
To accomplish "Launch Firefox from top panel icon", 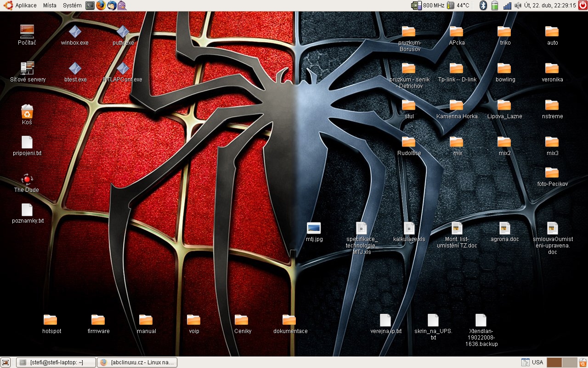I will click(x=101, y=6).
